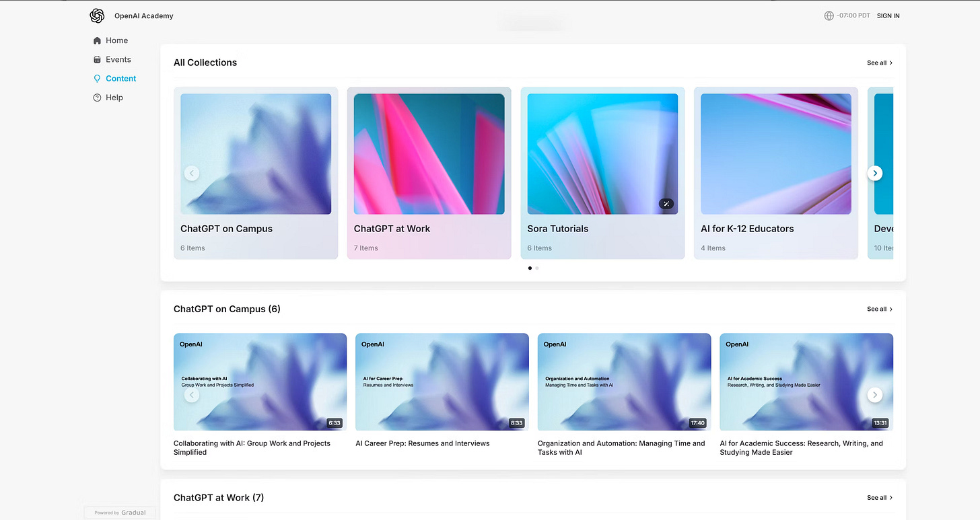Viewport: 980px width, 520px height.
Task: Click the 'ChatGPT on Campus (6)' section heading
Action: [x=227, y=309]
